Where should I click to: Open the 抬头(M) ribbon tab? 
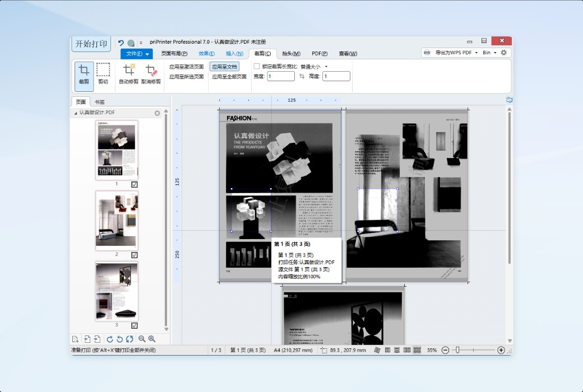click(291, 54)
